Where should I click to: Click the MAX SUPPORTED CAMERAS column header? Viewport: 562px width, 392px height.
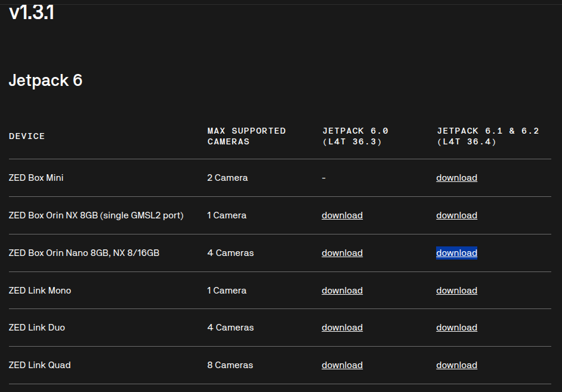pos(246,136)
